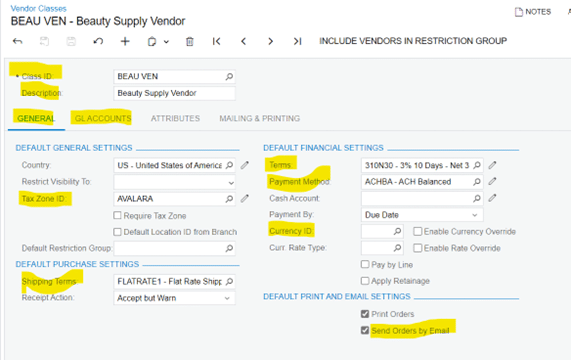Click the Undo/Cancel toolbar icon

click(x=98, y=41)
